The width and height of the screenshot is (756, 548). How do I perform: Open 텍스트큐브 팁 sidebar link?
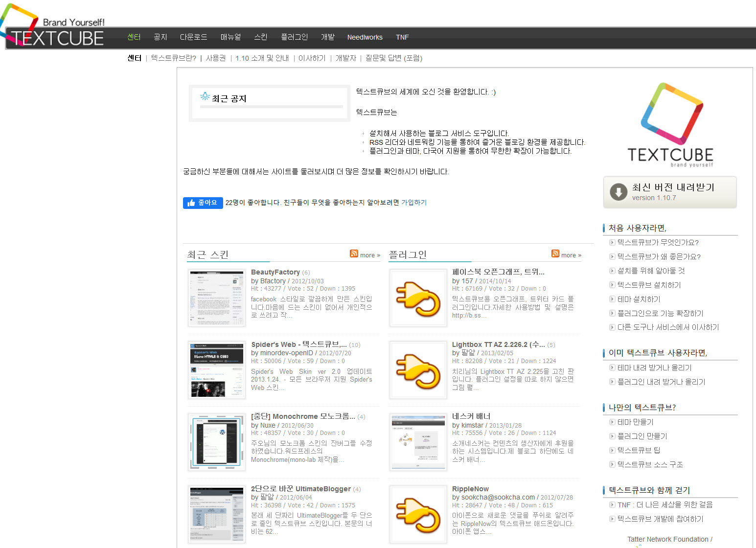(639, 450)
